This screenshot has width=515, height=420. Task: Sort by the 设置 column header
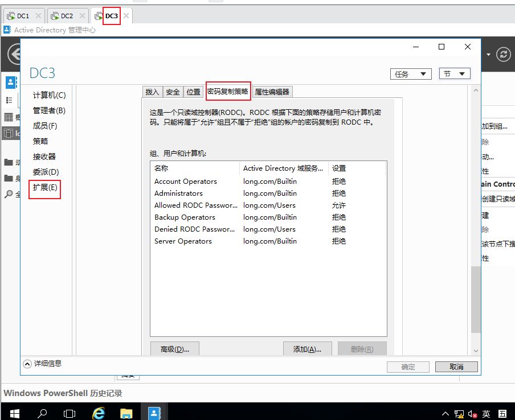pyautogui.click(x=357, y=168)
